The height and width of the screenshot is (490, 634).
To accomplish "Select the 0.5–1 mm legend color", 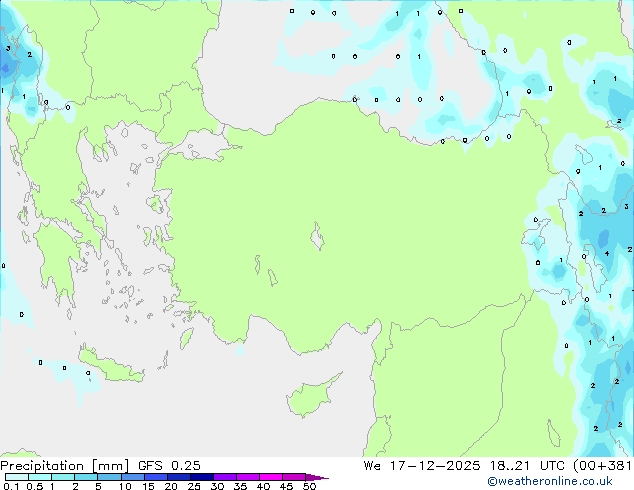I will [x=40, y=477].
